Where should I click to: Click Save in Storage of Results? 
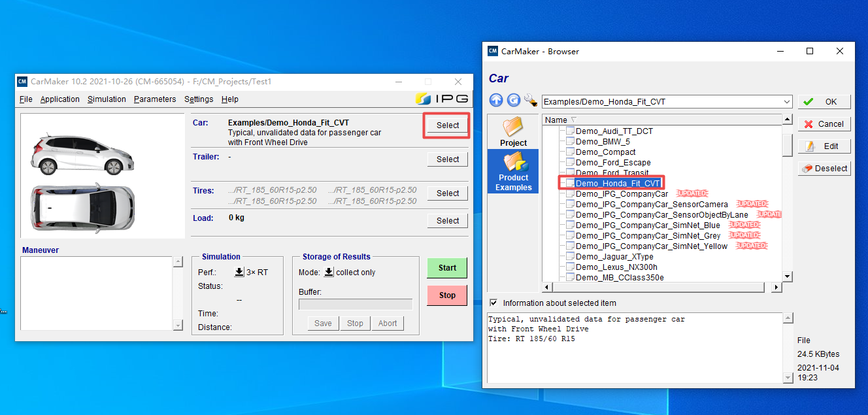tap(323, 323)
